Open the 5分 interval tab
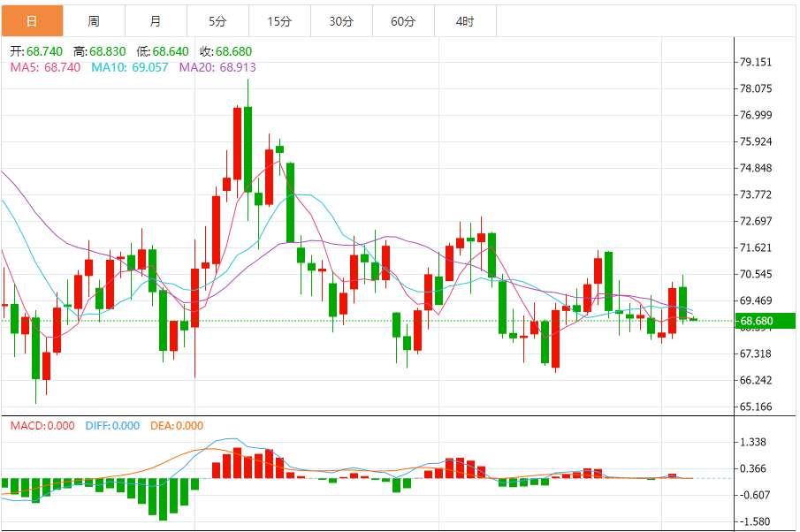This screenshot has height=532, width=800. pos(217,21)
